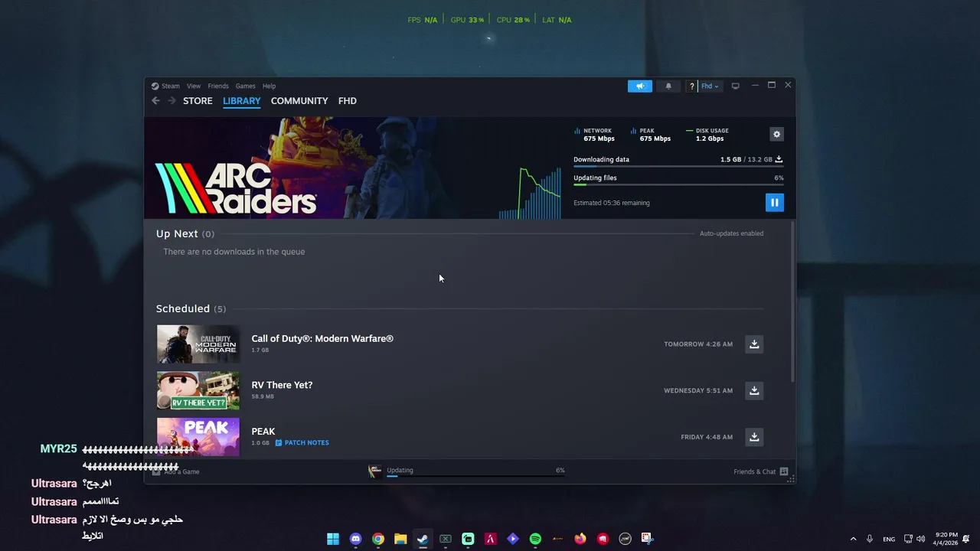Open PEAK patch notes

302,442
